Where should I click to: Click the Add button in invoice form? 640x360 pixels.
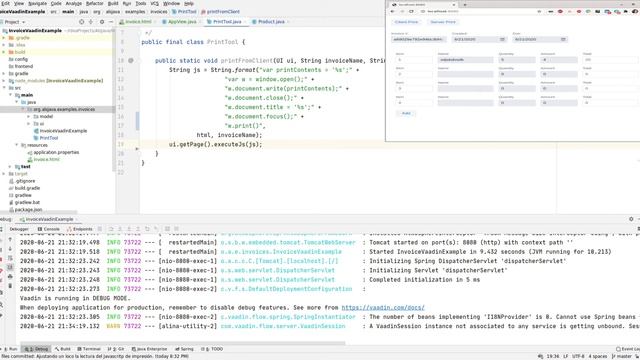pyautogui.click(x=406, y=113)
